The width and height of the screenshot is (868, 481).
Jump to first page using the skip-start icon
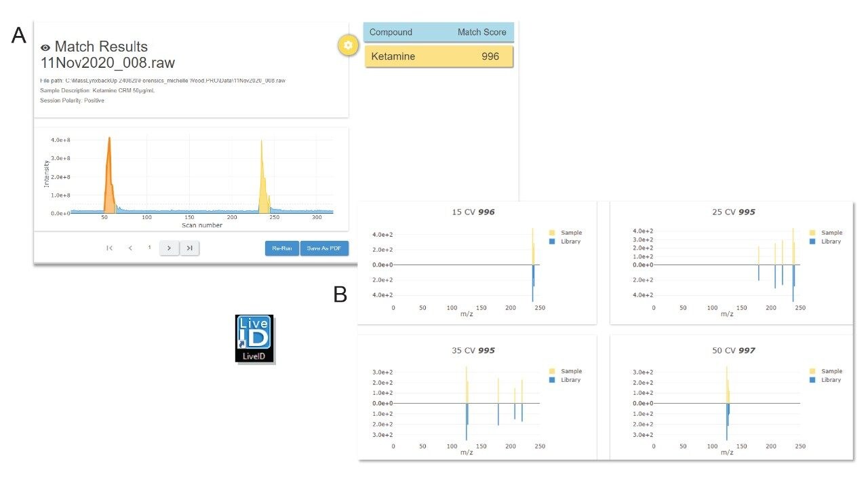(x=109, y=248)
